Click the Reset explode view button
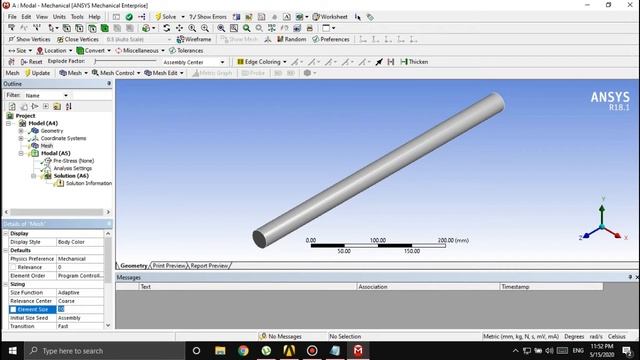The width and height of the screenshot is (640, 360). pyautogui.click(x=31, y=62)
